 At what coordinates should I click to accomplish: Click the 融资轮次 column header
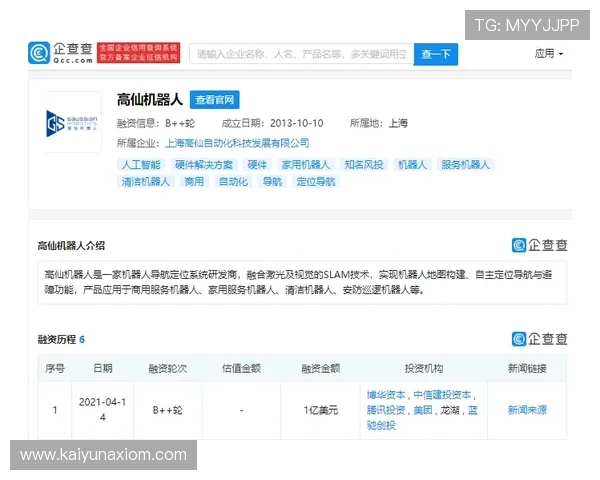[168, 369]
